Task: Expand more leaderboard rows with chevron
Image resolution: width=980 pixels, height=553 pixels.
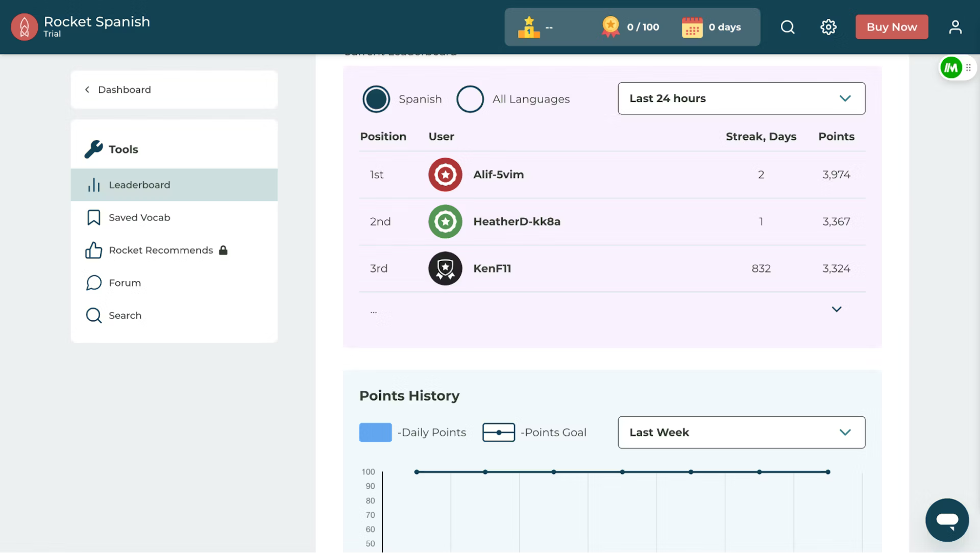Action: [x=837, y=309]
